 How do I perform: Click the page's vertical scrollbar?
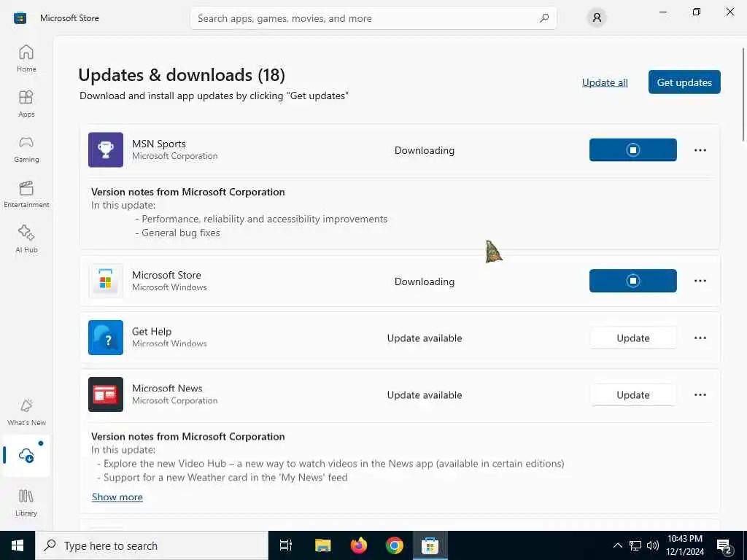click(743, 94)
